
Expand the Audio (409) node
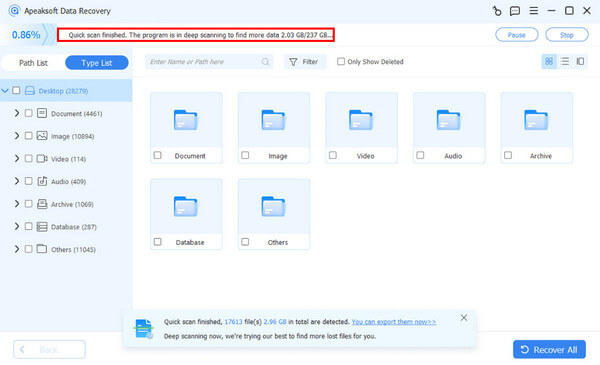(x=17, y=181)
